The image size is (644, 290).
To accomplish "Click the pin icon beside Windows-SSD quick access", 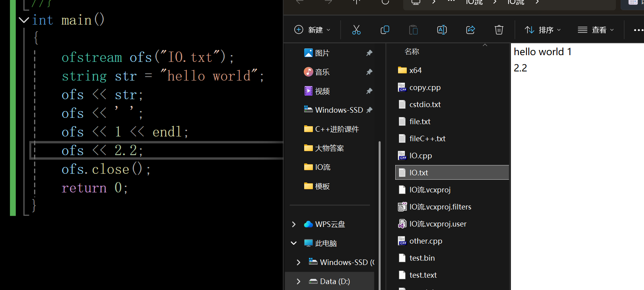I will [369, 110].
